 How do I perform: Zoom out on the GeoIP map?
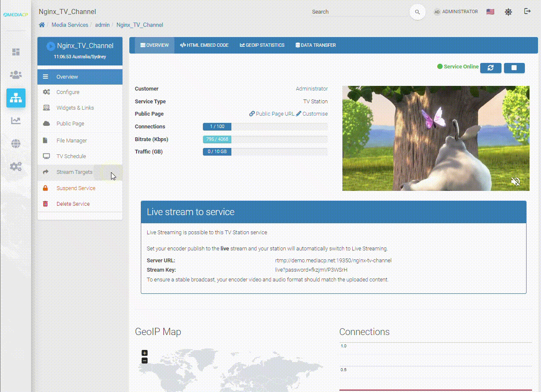click(x=145, y=361)
